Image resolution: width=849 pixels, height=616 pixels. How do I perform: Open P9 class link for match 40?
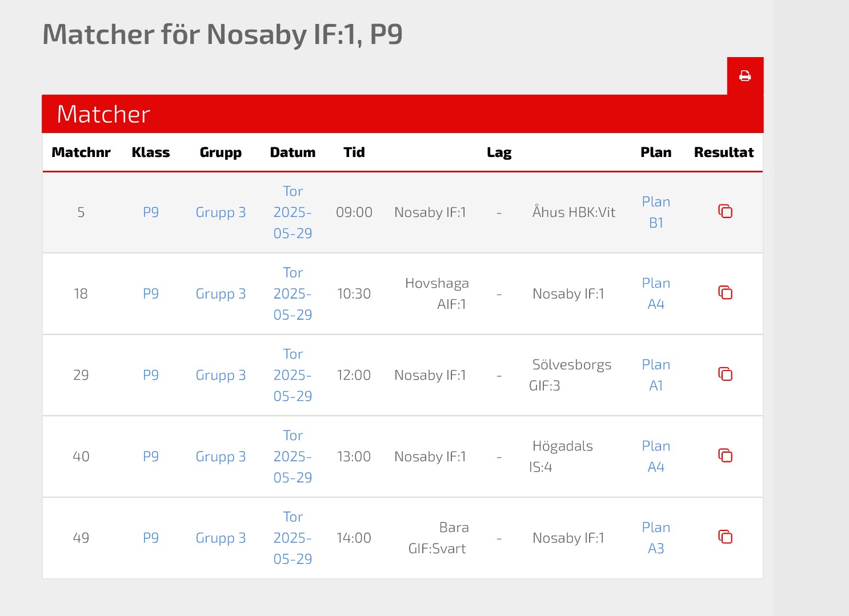click(151, 457)
